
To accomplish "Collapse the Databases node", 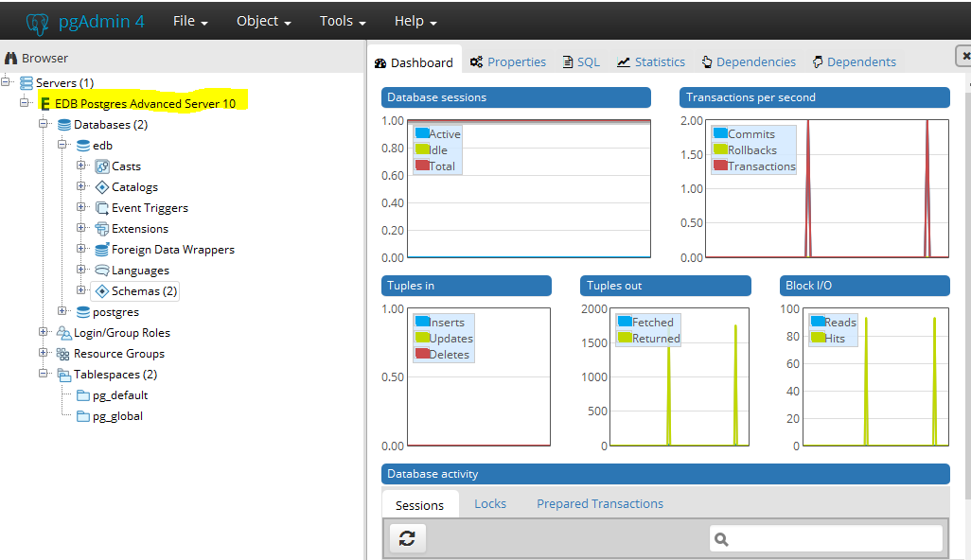I will pyautogui.click(x=44, y=123).
